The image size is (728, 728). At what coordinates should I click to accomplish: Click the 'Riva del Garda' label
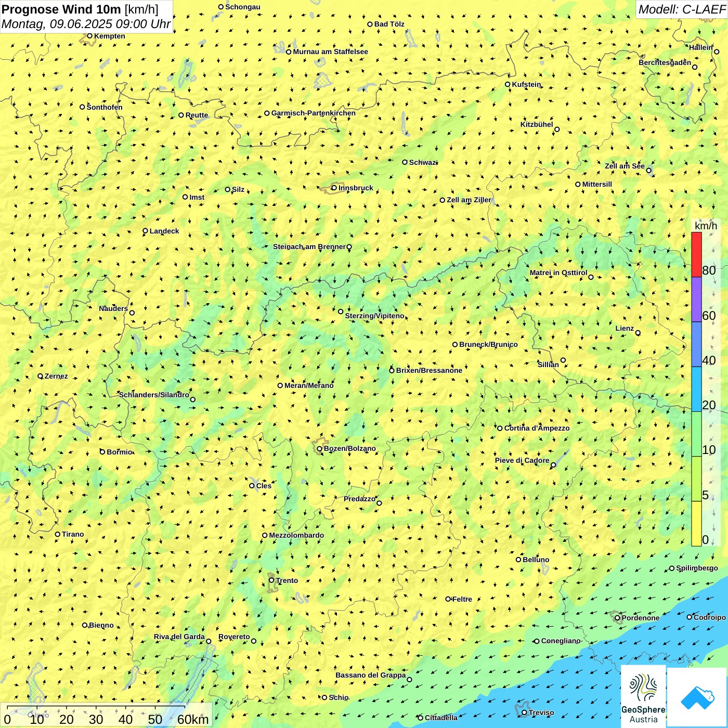click(x=179, y=636)
